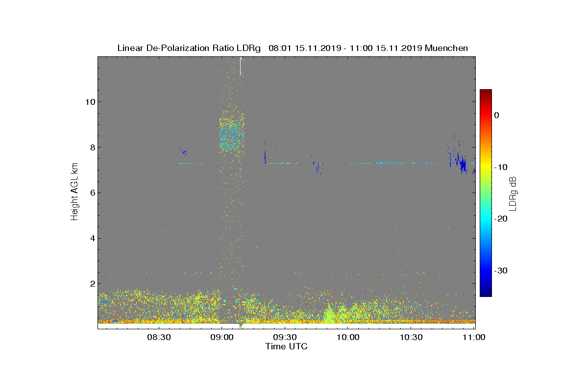Click the height tick label 6
This screenshot has height=392, width=588.
pyautogui.click(x=92, y=193)
